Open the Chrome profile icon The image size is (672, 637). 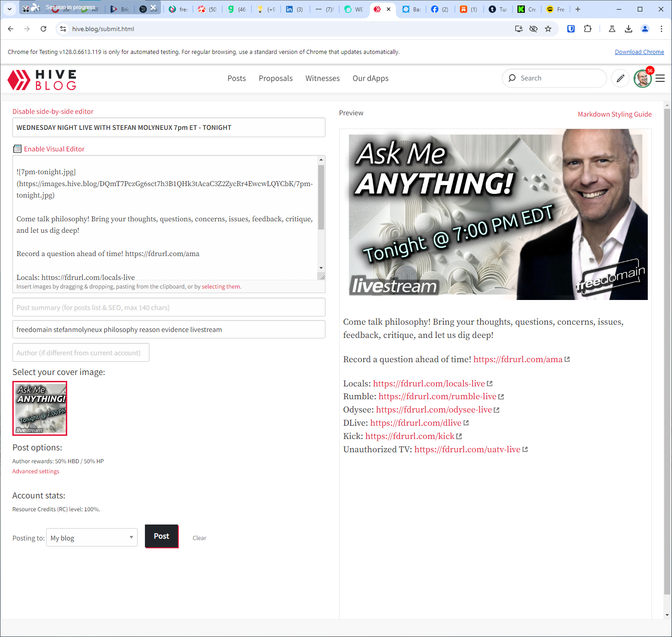tap(645, 29)
